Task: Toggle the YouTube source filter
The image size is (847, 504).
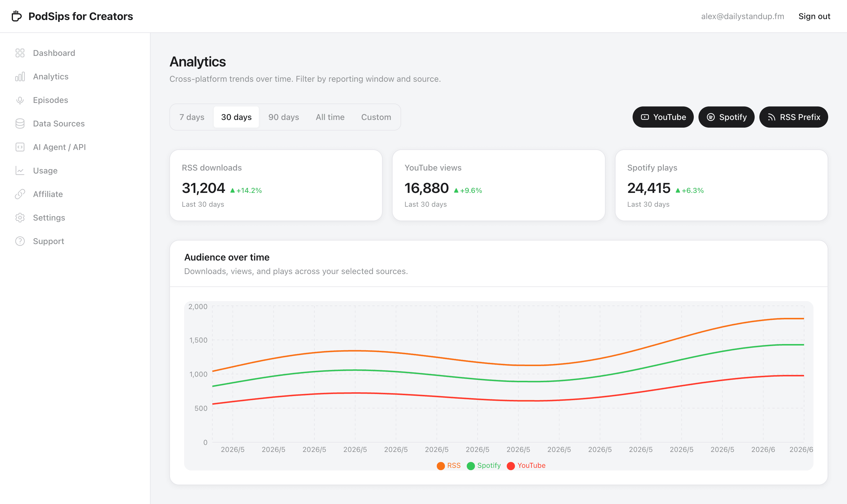Action: 663,117
